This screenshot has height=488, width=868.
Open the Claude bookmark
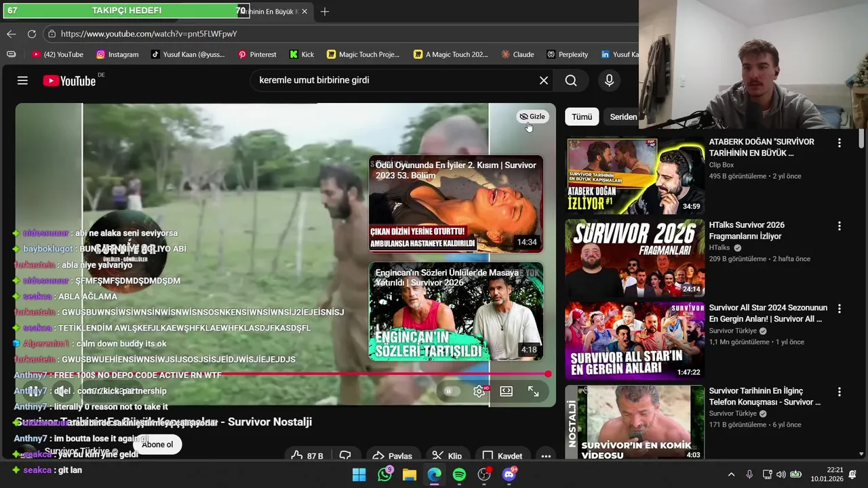coord(517,54)
